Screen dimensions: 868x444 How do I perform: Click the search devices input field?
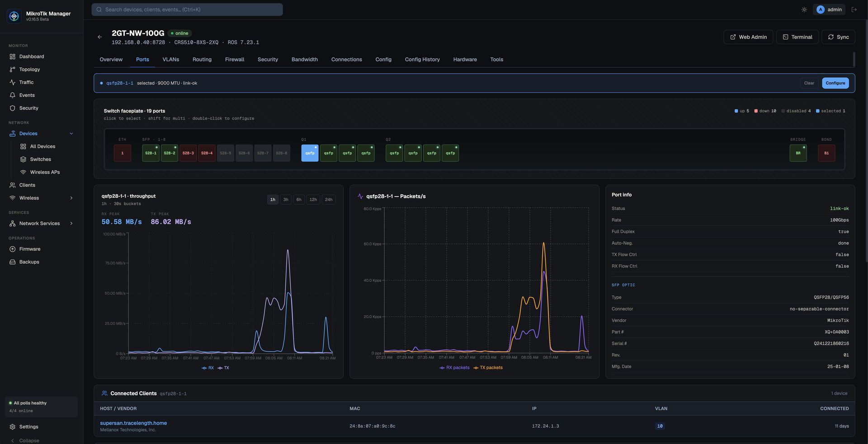coord(187,9)
